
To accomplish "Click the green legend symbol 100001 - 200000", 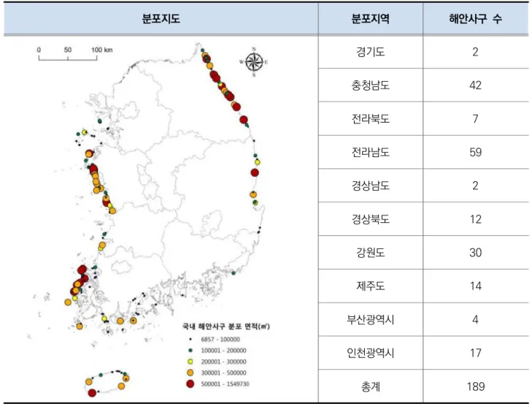I will coord(190,351).
